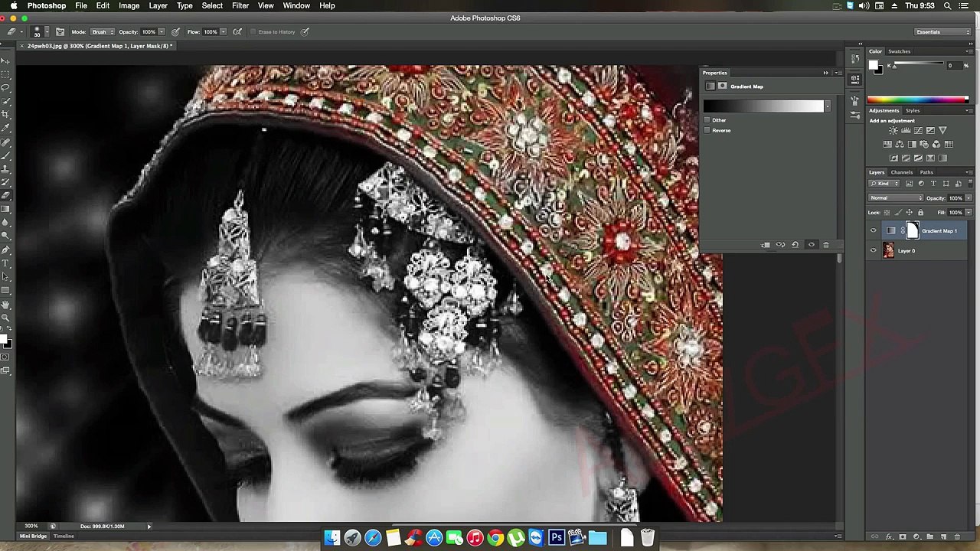Open the Flow value dropdown
980x551 pixels.
click(x=223, y=31)
